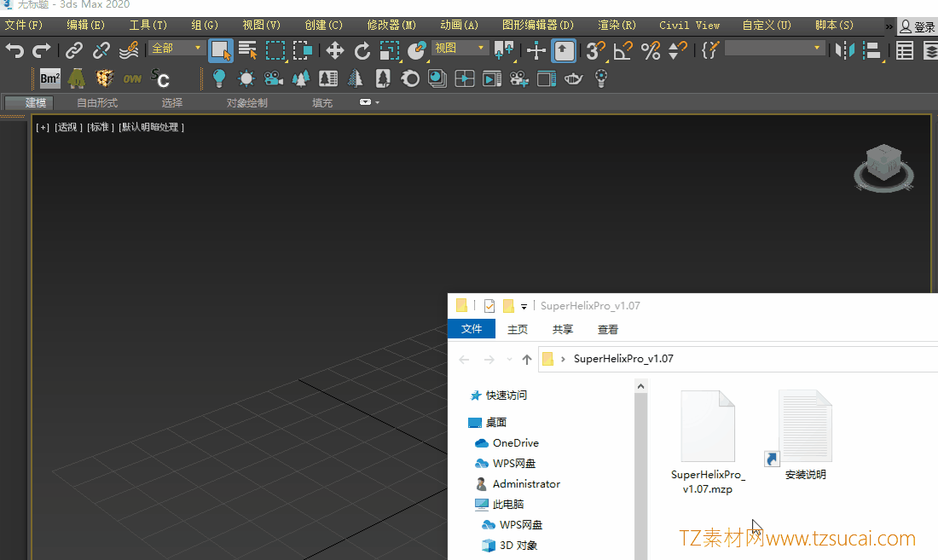Open the Civil View menu
Viewport: 938px width, 560px height.
689,25
